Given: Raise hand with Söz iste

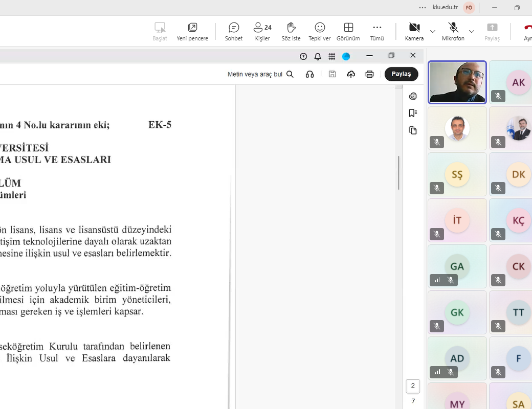Looking at the screenshot, I should click(291, 32).
